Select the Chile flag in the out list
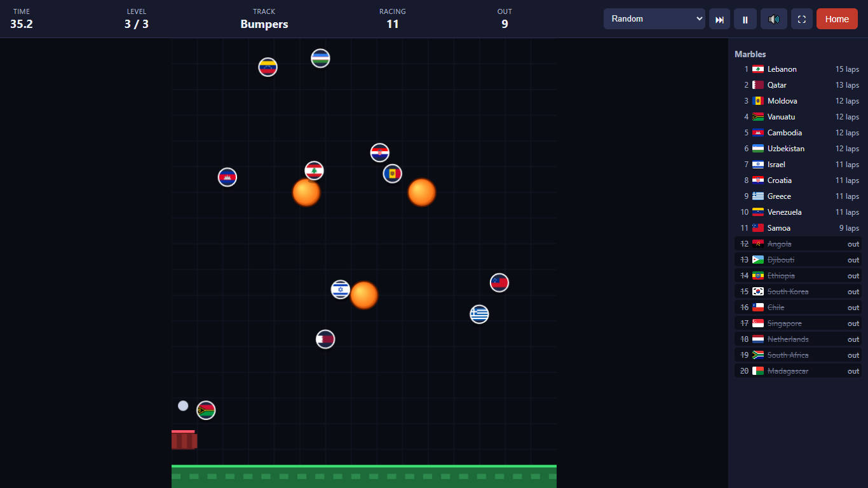 point(758,308)
